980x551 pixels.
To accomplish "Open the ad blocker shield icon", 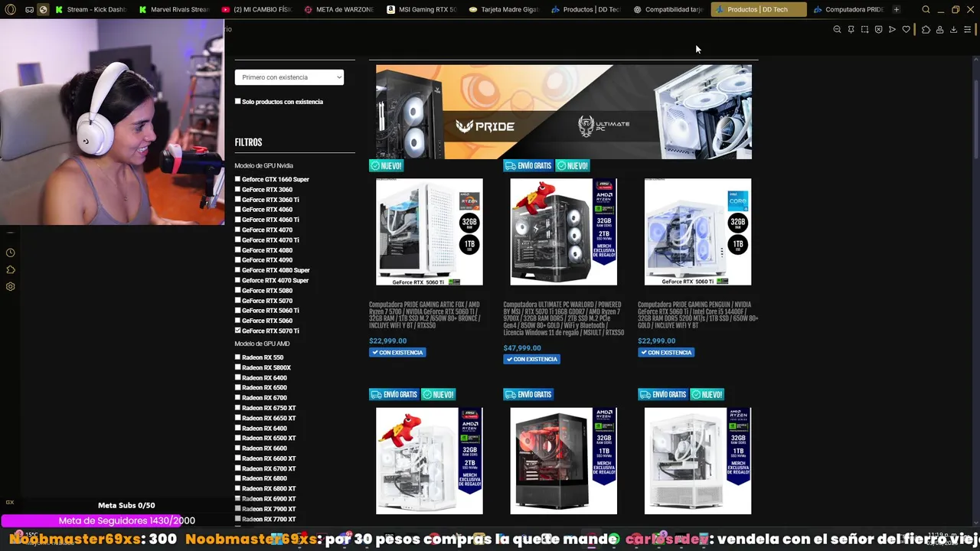I will point(878,29).
